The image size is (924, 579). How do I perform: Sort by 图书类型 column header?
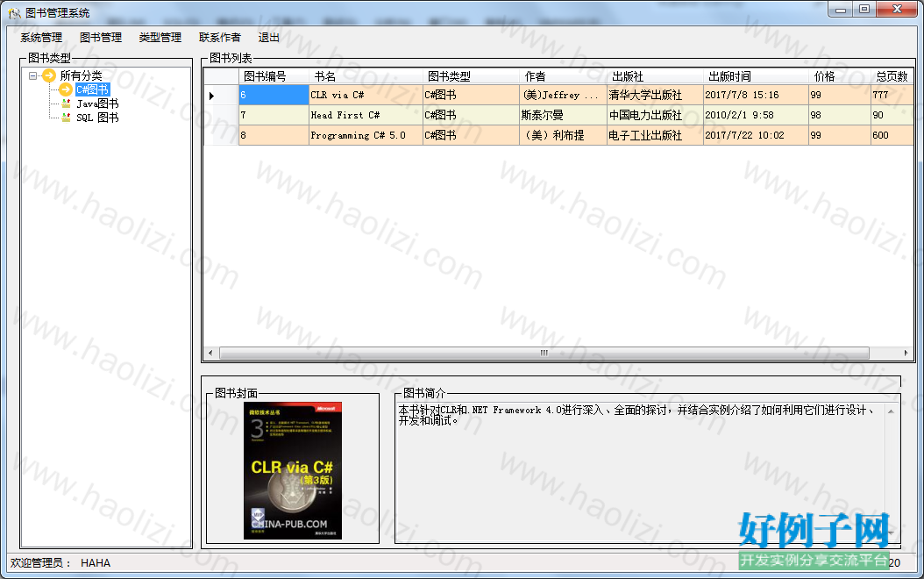[x=471, y=76]
